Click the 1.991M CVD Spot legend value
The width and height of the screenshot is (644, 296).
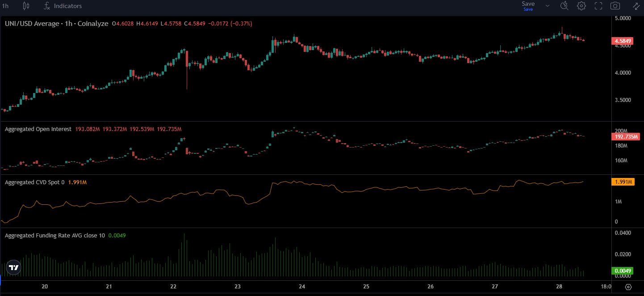(x=77, y=182)
